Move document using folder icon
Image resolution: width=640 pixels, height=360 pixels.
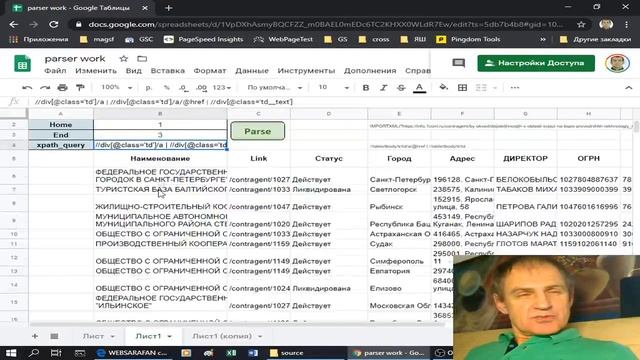coord(142,59)
